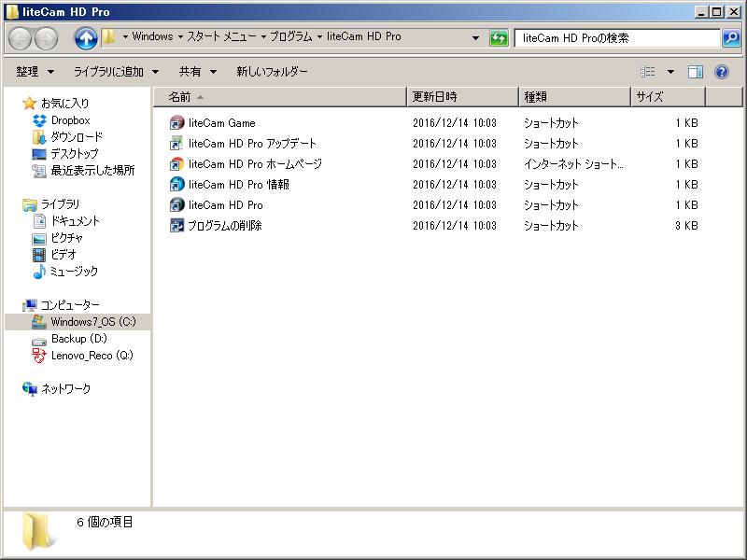Click the liteCam HD Pro ホームページ icon
The width and height of the screenshot is (747, 560).
[176, 164]
